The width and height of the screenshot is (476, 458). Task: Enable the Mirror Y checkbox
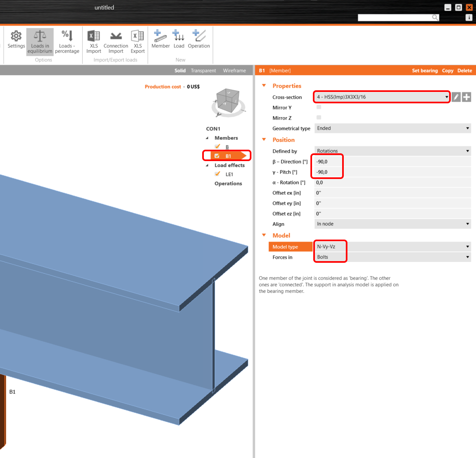tap(319, 107)
